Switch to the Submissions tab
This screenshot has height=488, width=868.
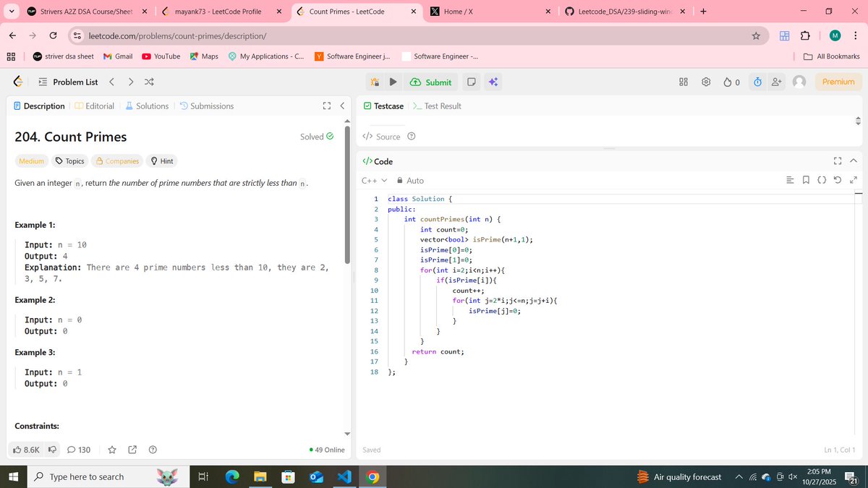pos(207,106)
